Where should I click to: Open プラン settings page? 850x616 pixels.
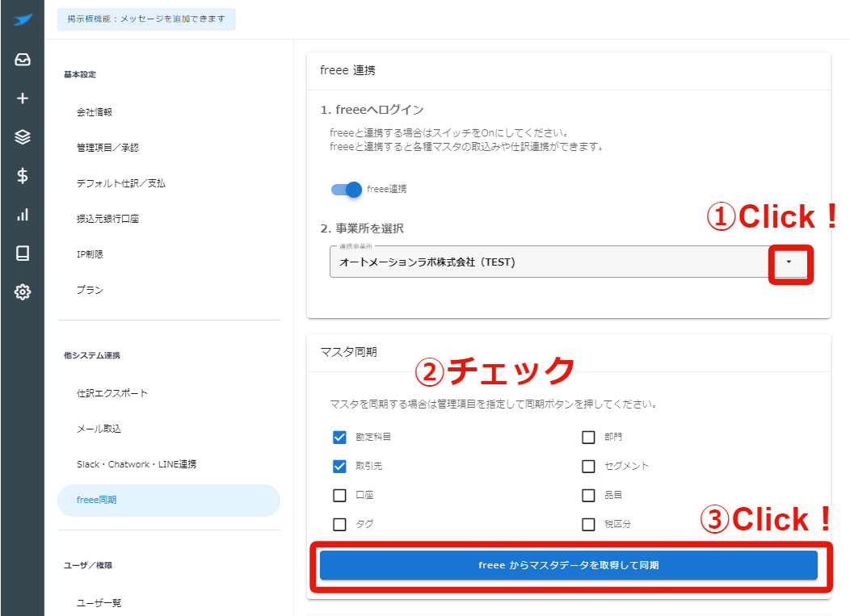click(90, 290)
